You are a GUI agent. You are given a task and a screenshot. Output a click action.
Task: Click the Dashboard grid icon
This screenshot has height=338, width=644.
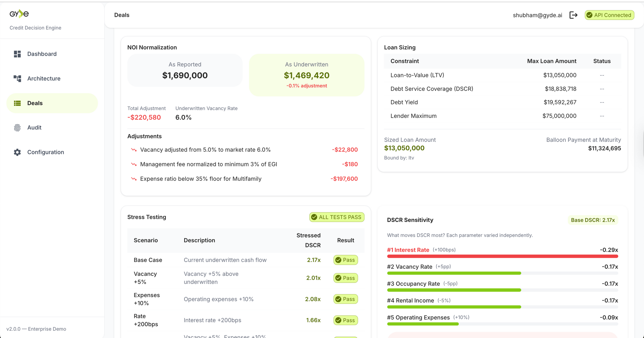tap(17, 54)
